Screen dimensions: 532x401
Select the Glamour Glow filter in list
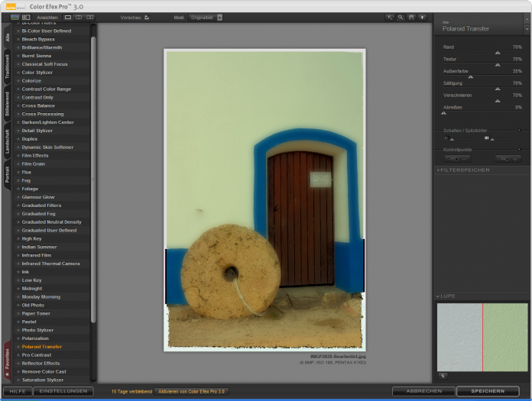coord(38,197)
